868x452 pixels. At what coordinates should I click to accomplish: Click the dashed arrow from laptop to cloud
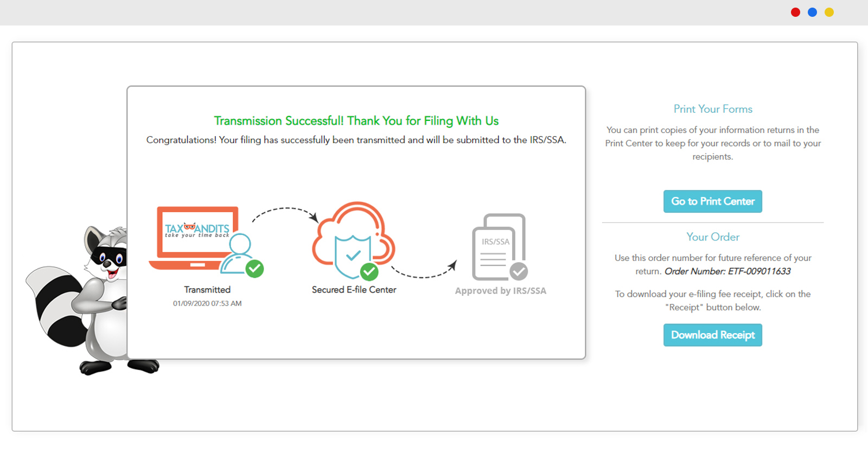pos(285,211)
